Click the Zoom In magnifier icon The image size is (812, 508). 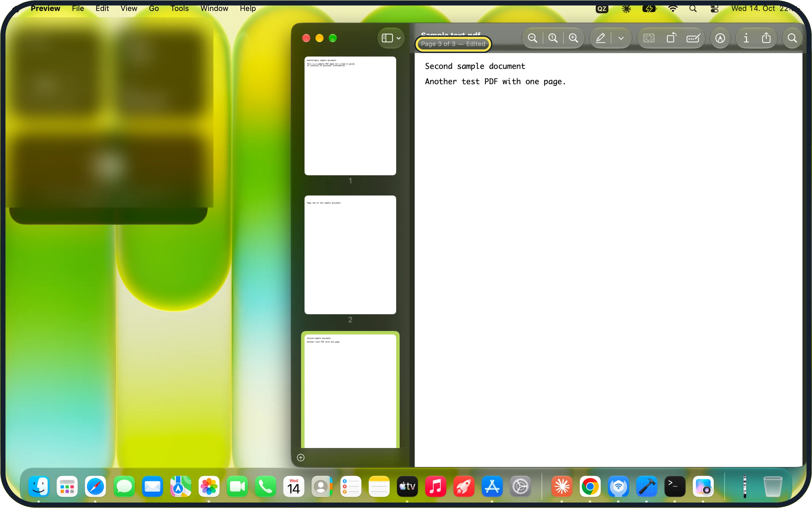(x=573, y=38)
